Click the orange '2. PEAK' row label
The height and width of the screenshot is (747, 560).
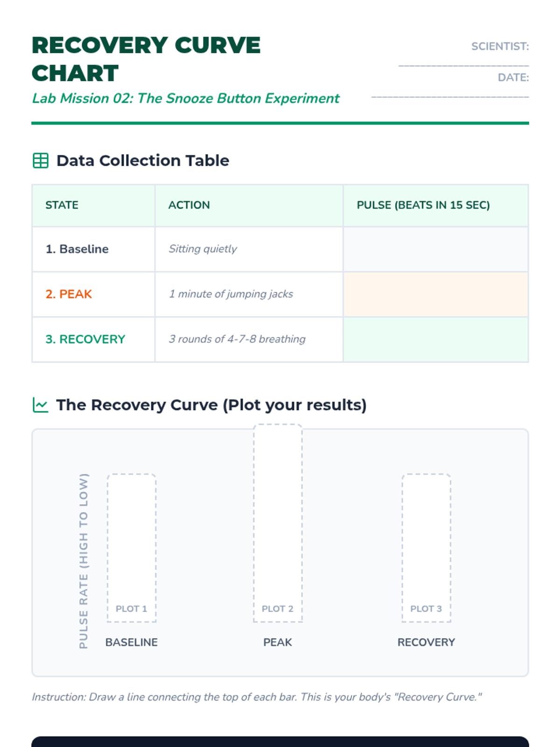coord(69,294)
